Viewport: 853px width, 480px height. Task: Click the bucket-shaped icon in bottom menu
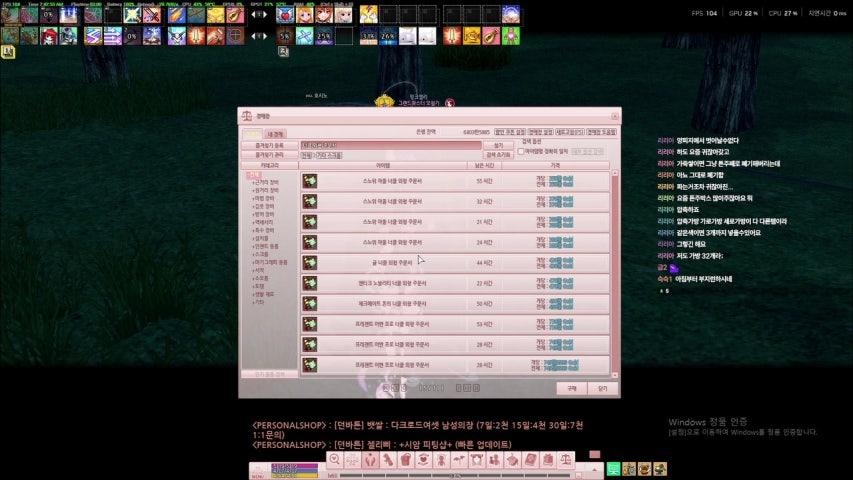click(405, 460)
